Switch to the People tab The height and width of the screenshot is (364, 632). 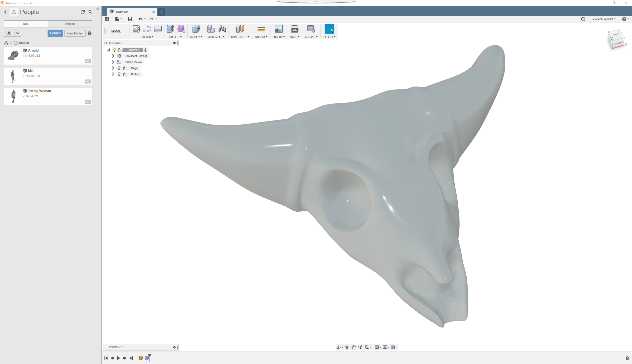70,24
